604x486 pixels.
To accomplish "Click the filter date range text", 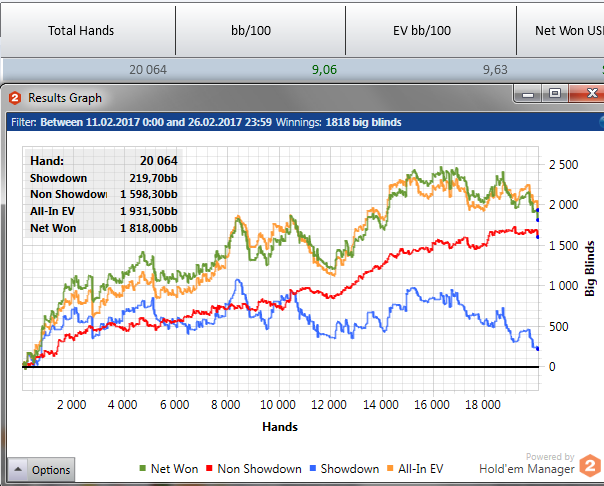I will (156, 122).
